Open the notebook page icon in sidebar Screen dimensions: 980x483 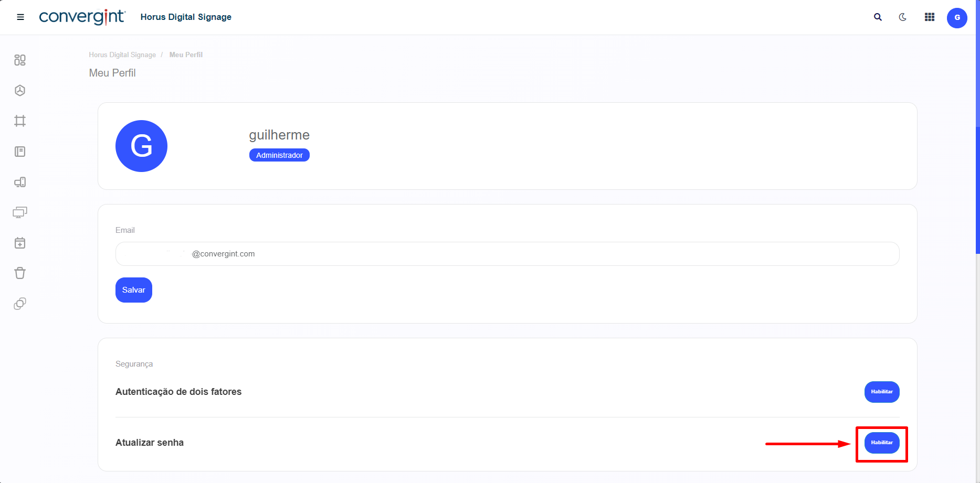pyautogui.click(x=20, y=152)
